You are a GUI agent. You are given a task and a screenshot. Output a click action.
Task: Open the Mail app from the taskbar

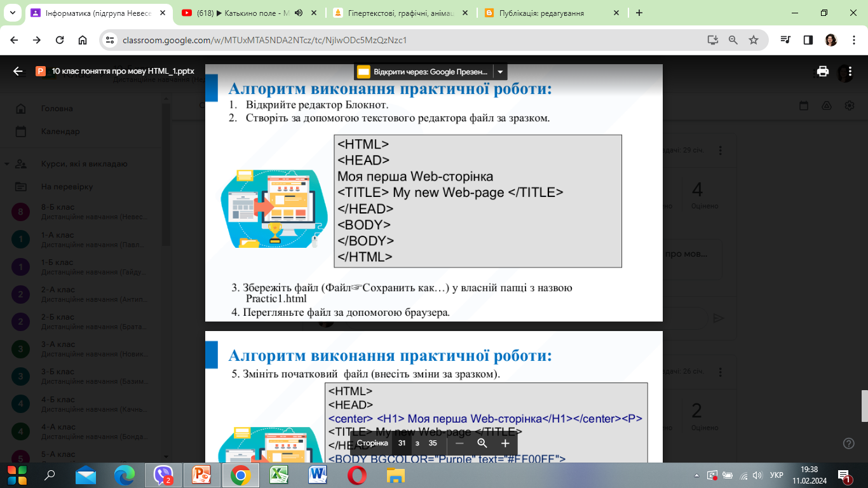[x=86, y=475]
